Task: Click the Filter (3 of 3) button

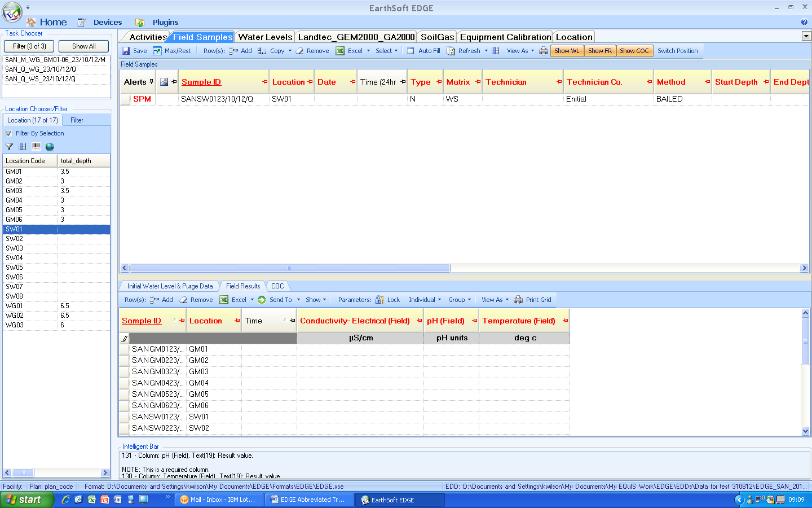Action: (29, 46)
